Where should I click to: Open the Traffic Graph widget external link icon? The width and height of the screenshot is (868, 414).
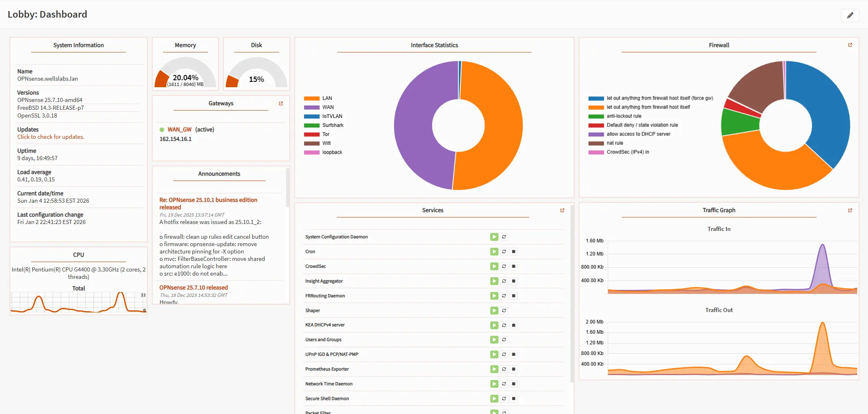[850, 210]
